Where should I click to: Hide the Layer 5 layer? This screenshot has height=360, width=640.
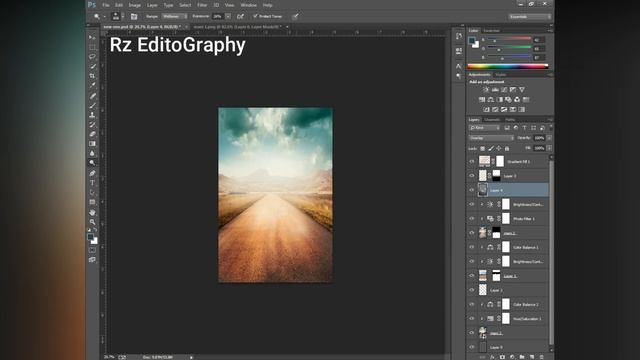click(472, 176)
